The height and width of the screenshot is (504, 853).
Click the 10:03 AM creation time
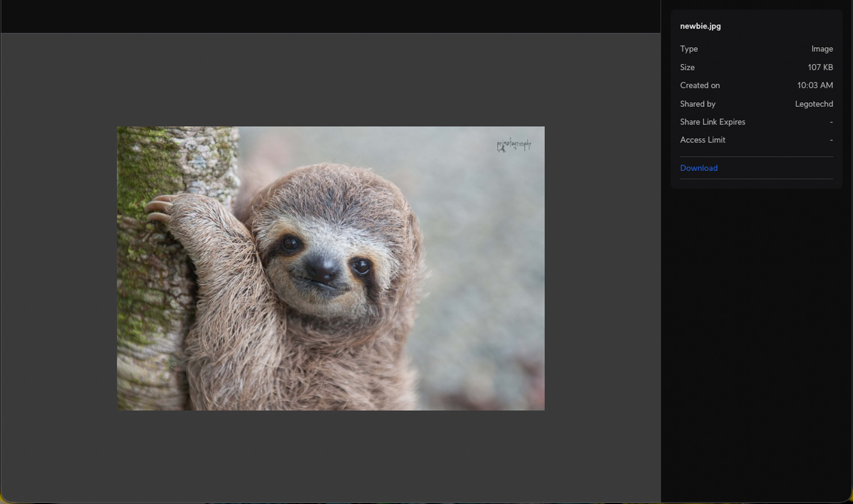[814, 85]
